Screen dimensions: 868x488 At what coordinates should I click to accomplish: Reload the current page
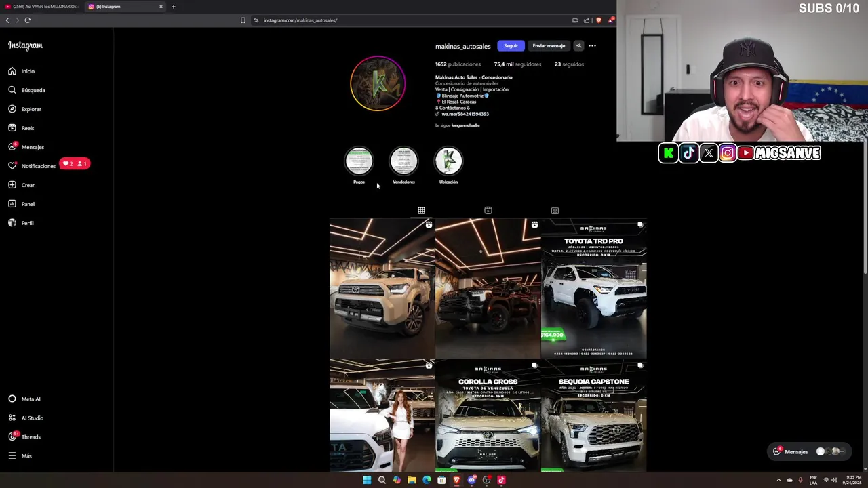pos(28,20)
